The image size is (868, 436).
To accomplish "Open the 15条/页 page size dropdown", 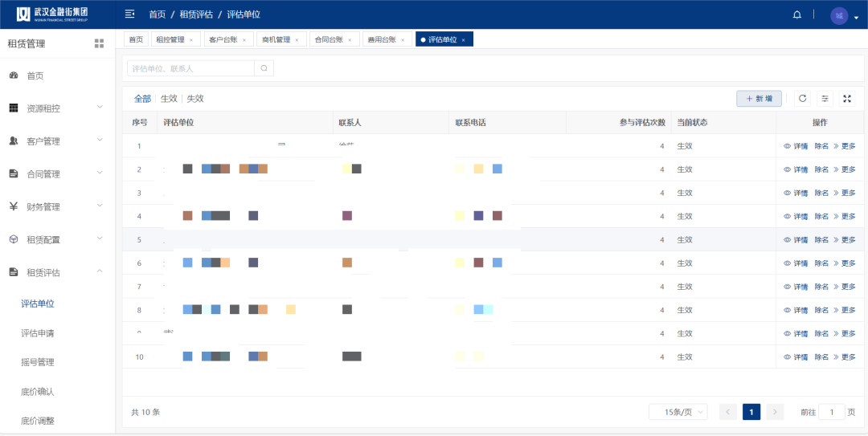I will [678, 412].
